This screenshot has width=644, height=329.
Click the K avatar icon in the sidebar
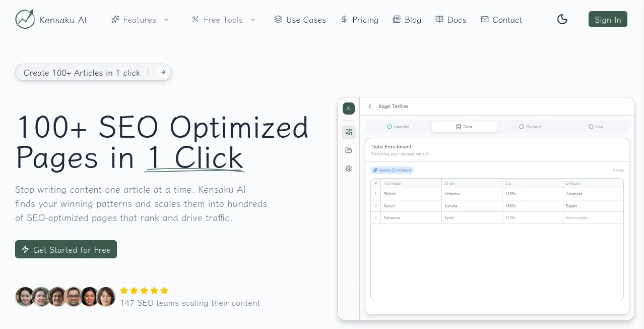tap(349, 108)
